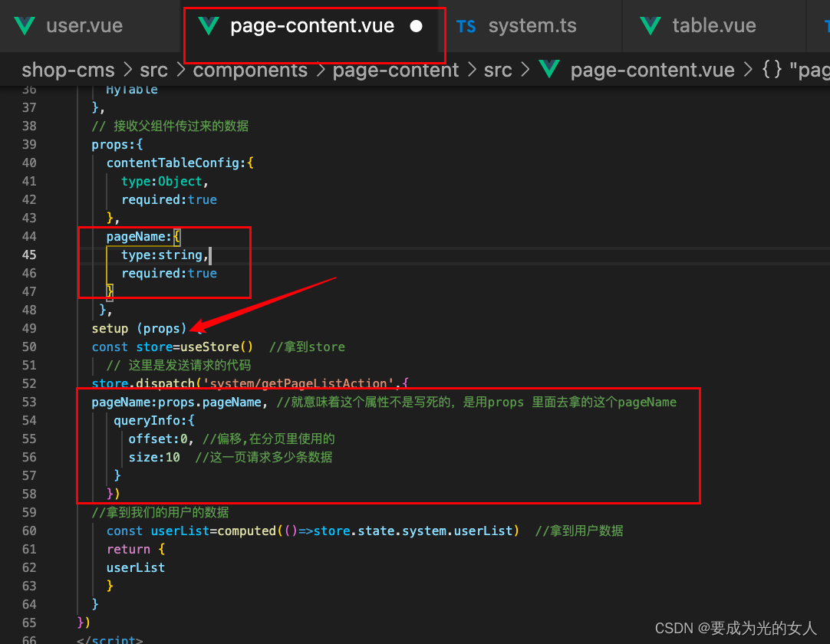The height and width of the screenshot is (644, 830).
Task: Click line number 53 in the gutter
Action: (x=29, y=402)
